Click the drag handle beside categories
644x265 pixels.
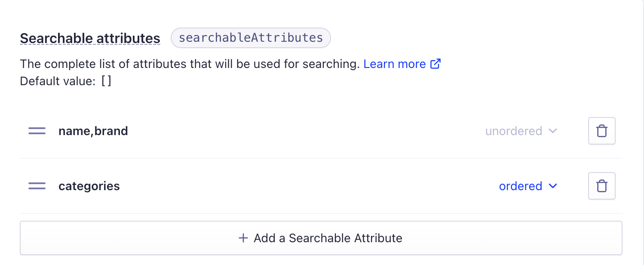coord(37,186)
